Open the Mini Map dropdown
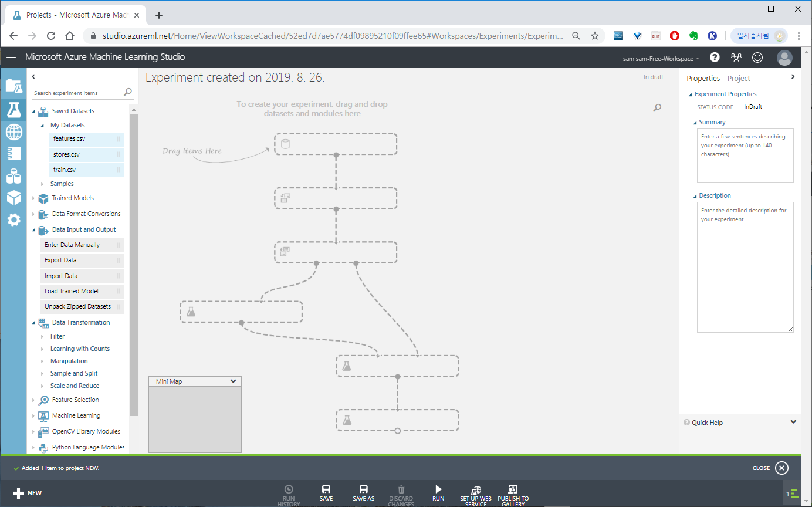Screen dimensions: 812x507 [233, 381]
